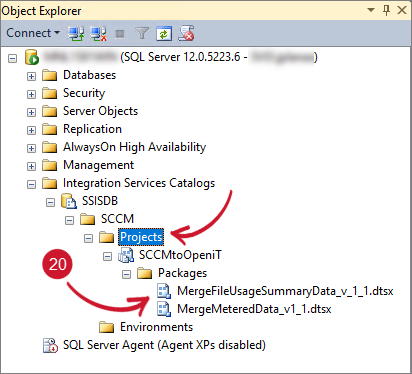Collapse the SSISDB catalog node
This screenshot has width=412, height=374.
[x=50, y=202]
